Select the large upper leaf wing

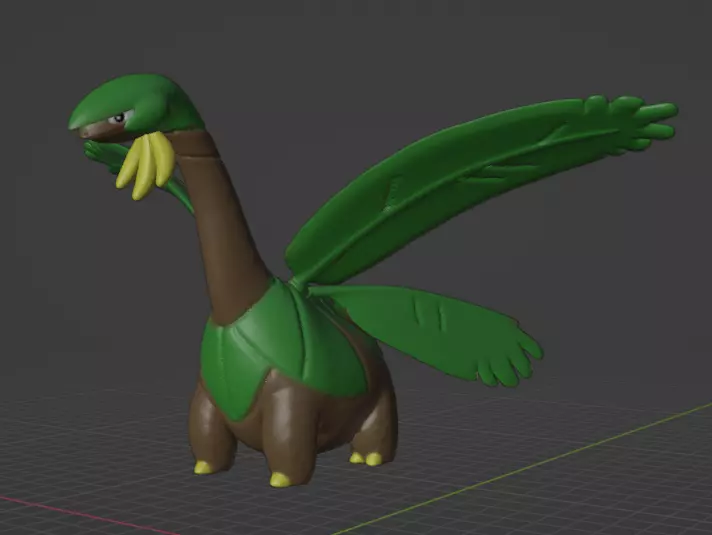(481, 188)
